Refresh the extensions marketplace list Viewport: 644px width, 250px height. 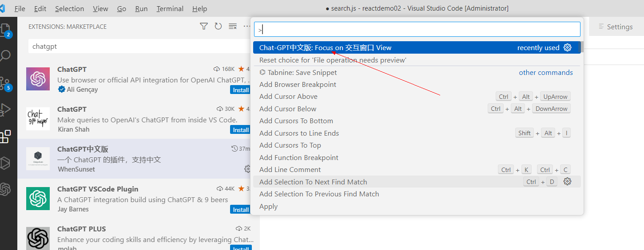[x=218, y=27]
